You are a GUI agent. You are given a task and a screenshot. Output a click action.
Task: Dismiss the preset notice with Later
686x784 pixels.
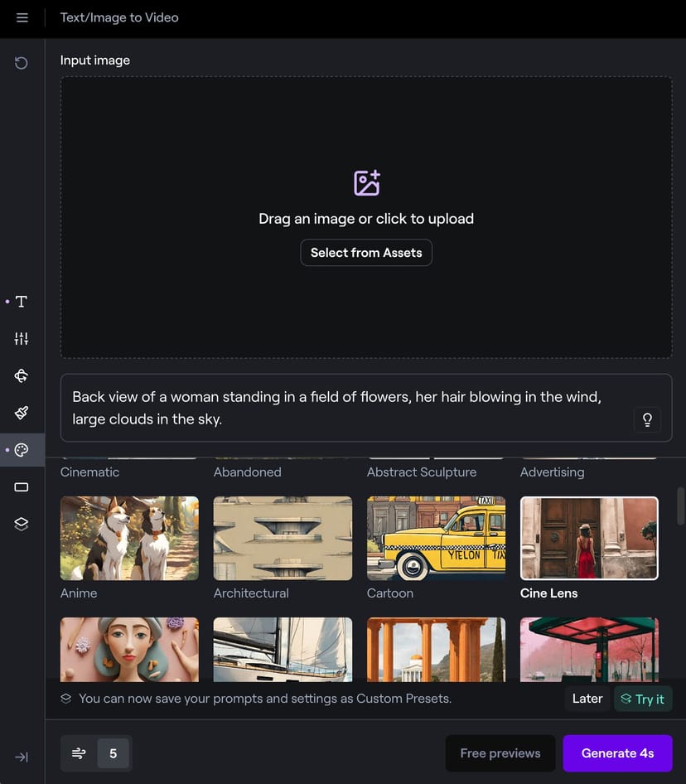[587, 699]
